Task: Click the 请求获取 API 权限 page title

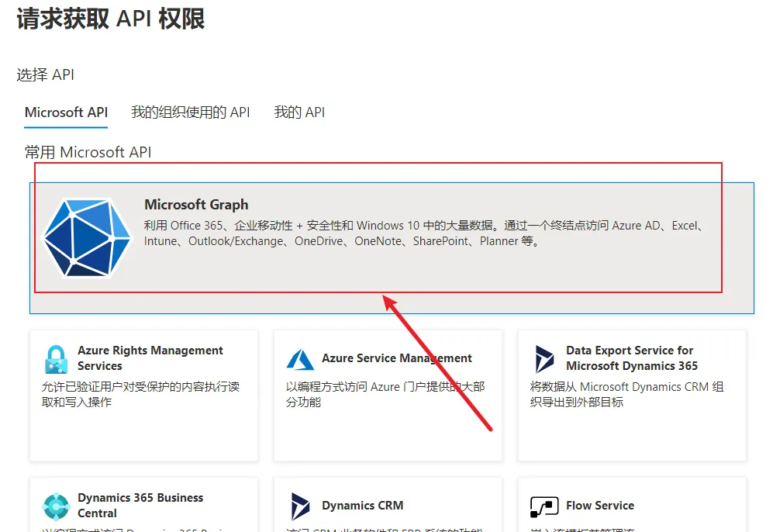Action: [110, 19]
